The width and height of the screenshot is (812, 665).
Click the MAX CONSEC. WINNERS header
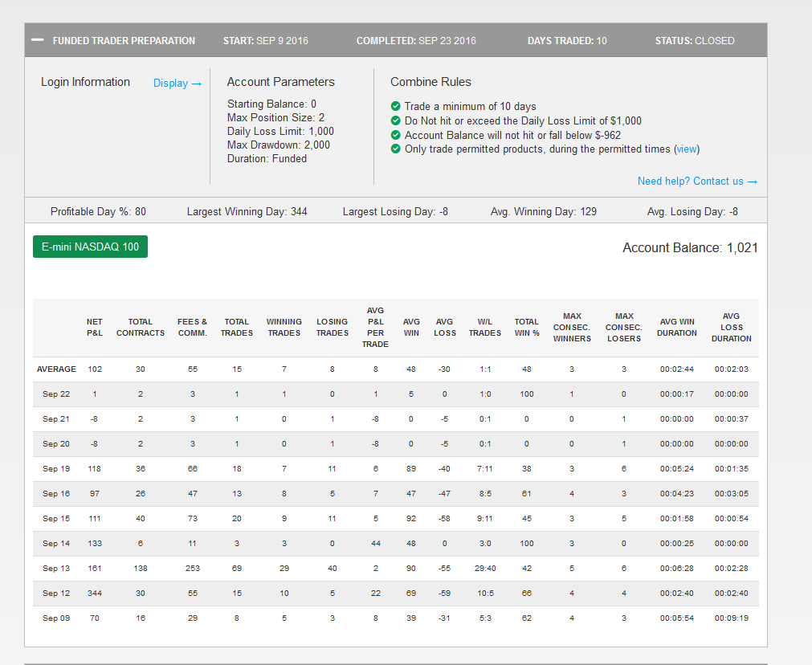click(572, 328)
